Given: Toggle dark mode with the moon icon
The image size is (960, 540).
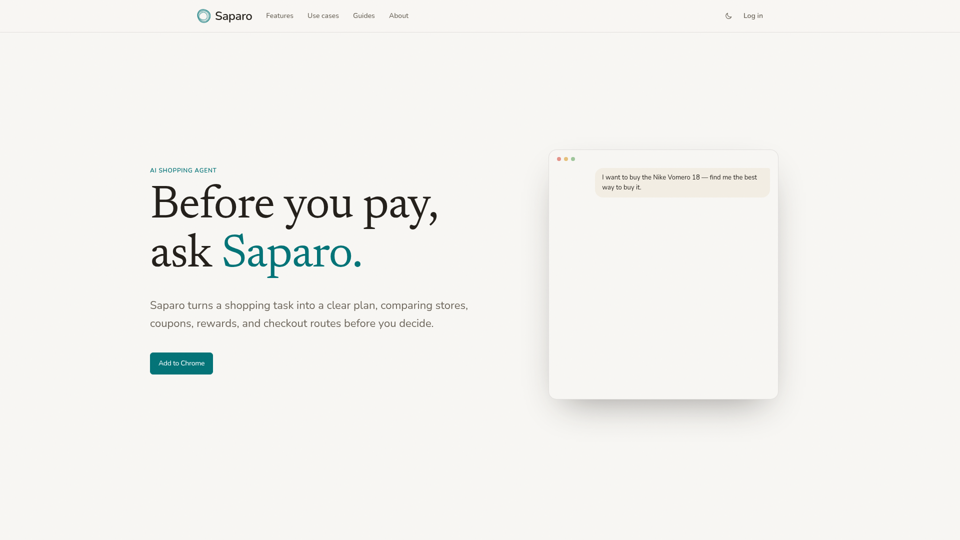Looking at the screenshot, I should (x=728, y=16).
